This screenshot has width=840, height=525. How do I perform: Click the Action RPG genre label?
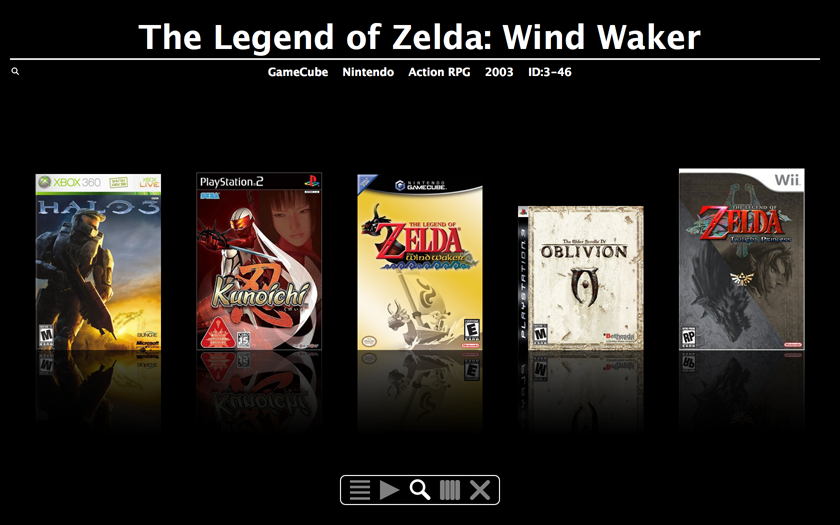coord(439,72)
